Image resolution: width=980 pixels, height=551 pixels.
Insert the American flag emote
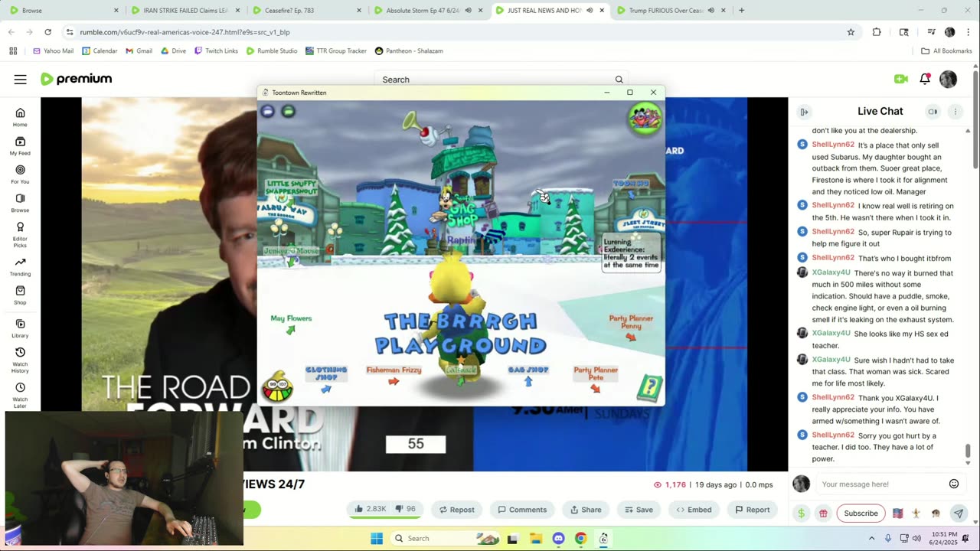pos(897,514)
